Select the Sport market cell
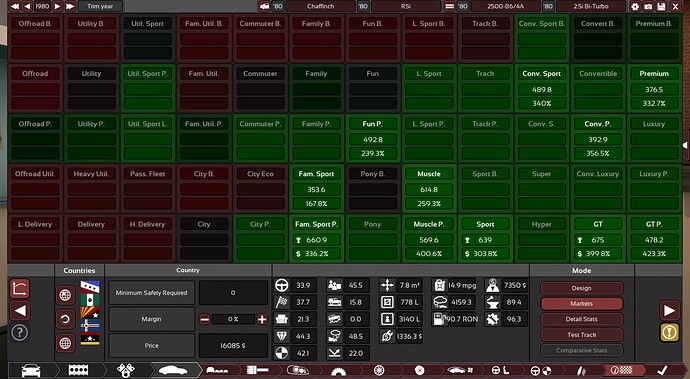Image resolution: width=690 pixels, height=379 pixels. tap(485, 239)
